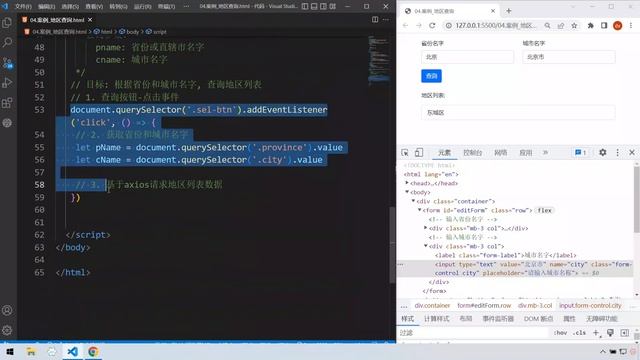Open the 地区列表 select dropdown
Image resolution: width=640 pixels, height=360 pixels.
tap(518, 112)
